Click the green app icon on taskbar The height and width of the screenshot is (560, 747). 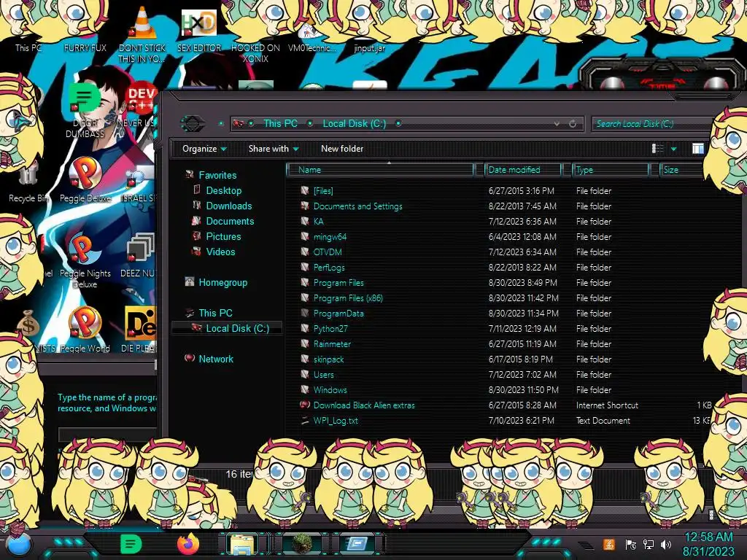click(131, 544)
